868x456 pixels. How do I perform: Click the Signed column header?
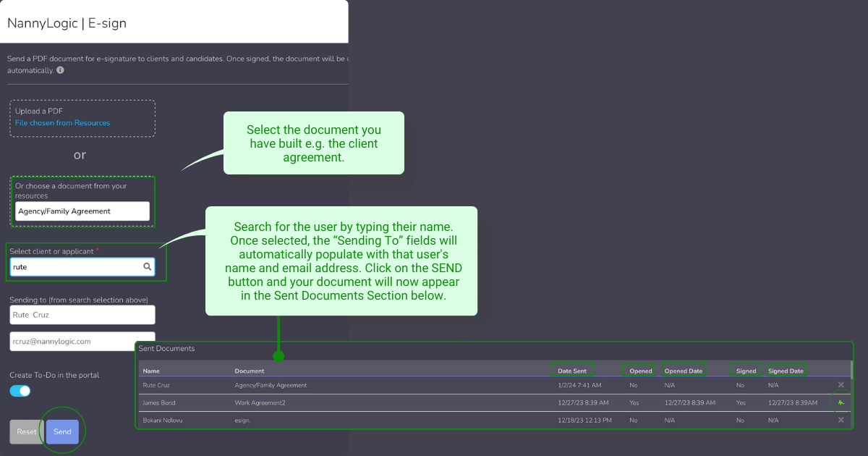[x=746, y=371]
